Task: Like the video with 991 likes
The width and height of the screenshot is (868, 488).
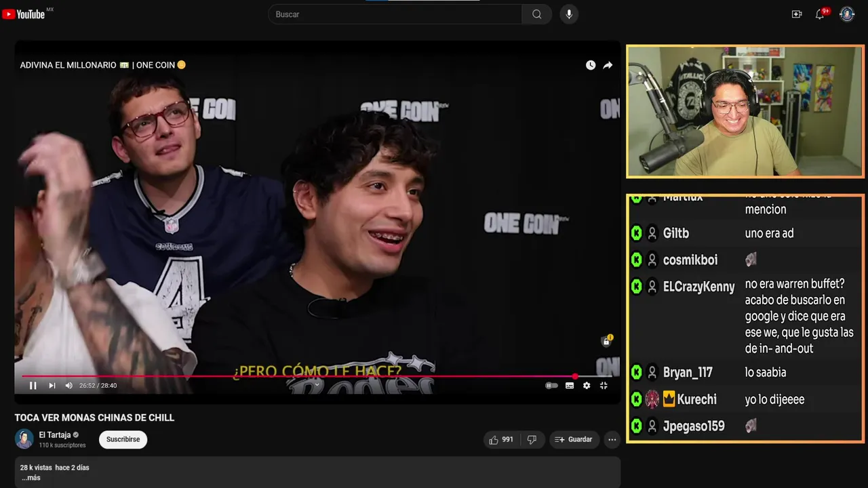Action: click(x=500, y=440)
